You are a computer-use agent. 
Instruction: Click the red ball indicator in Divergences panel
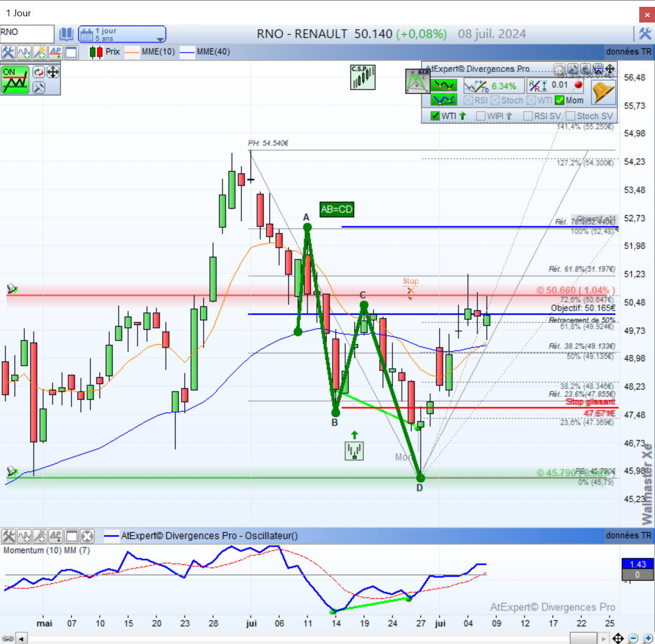[578, 85]
